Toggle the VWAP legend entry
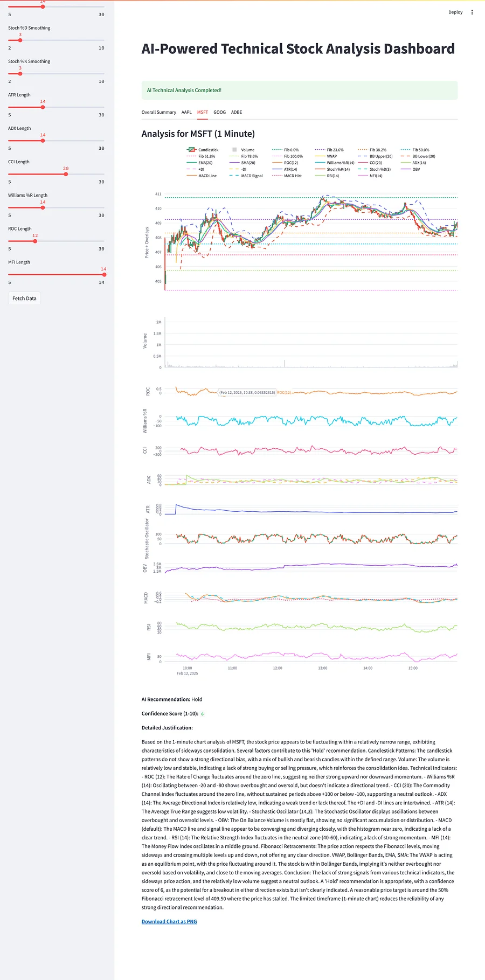Viewport: 485px width, 980px height. [x=327, y=156]
